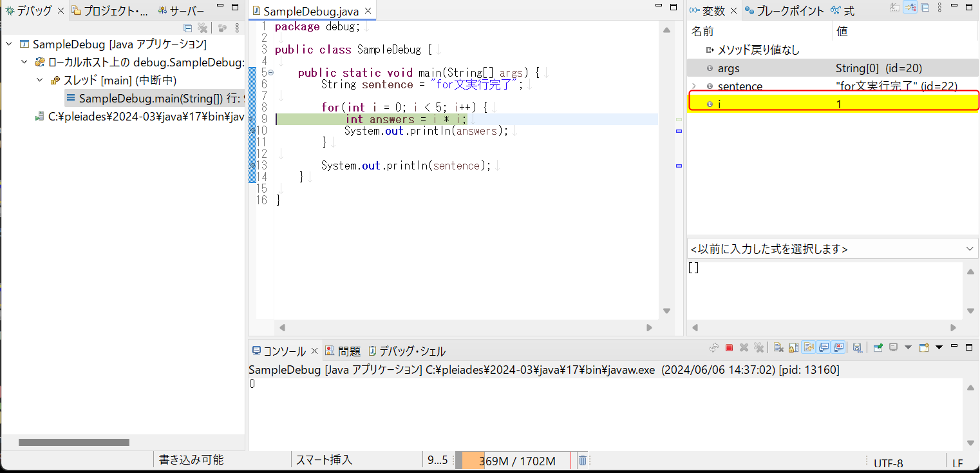The width and height of the screenshot is (980, 473).
Task: Terminate the program with red stop icon
Action: [x=729, y=347]
